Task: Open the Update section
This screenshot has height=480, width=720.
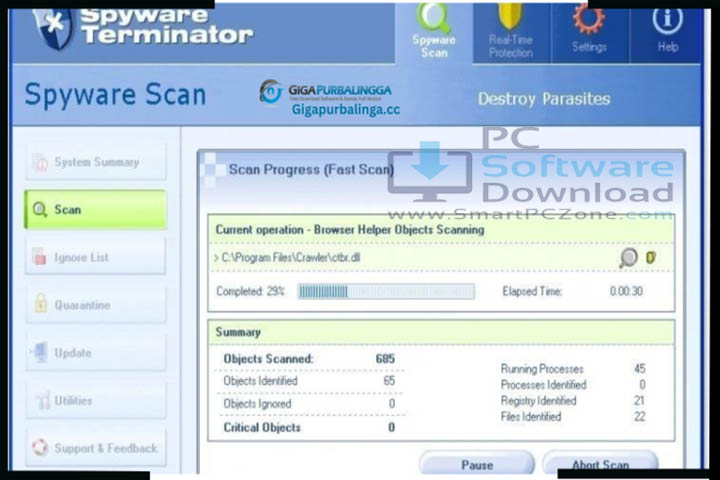Action: pyautogui.click(x=96, y=353)
